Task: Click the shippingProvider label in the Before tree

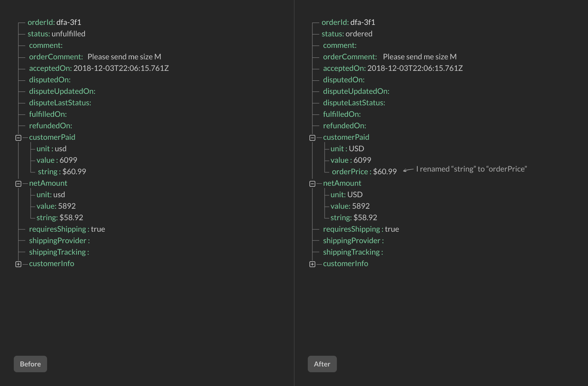Action: tap(58, 240)
